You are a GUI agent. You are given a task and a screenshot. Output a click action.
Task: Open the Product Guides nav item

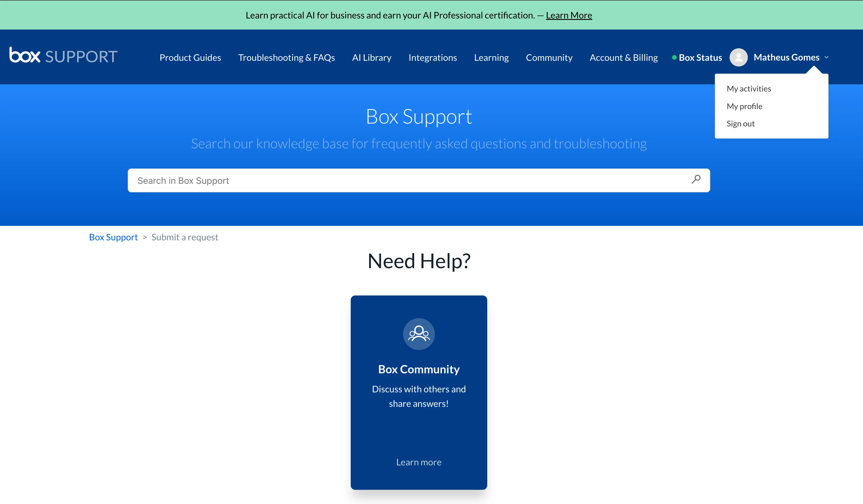point(190,57)
